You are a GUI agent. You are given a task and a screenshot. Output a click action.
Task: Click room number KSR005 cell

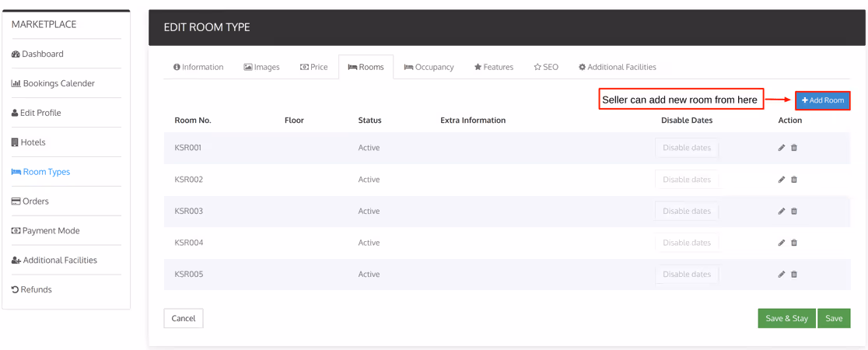click(x=189, y=274)
